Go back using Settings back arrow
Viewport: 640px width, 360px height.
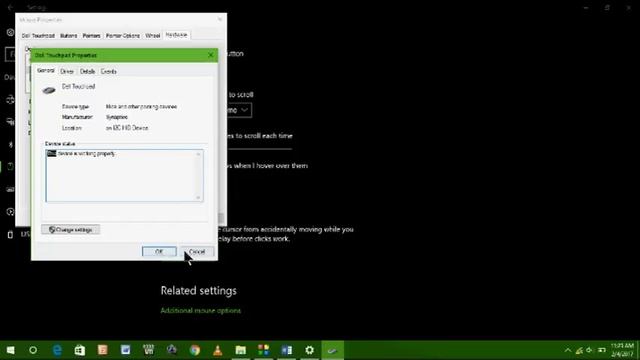pos(10,7)
